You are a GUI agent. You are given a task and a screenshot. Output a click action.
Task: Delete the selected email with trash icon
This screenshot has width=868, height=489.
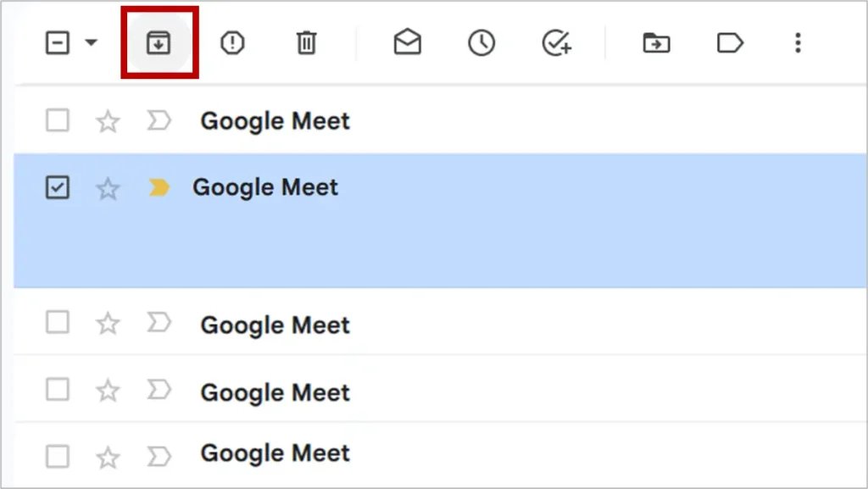pos(306,43)
